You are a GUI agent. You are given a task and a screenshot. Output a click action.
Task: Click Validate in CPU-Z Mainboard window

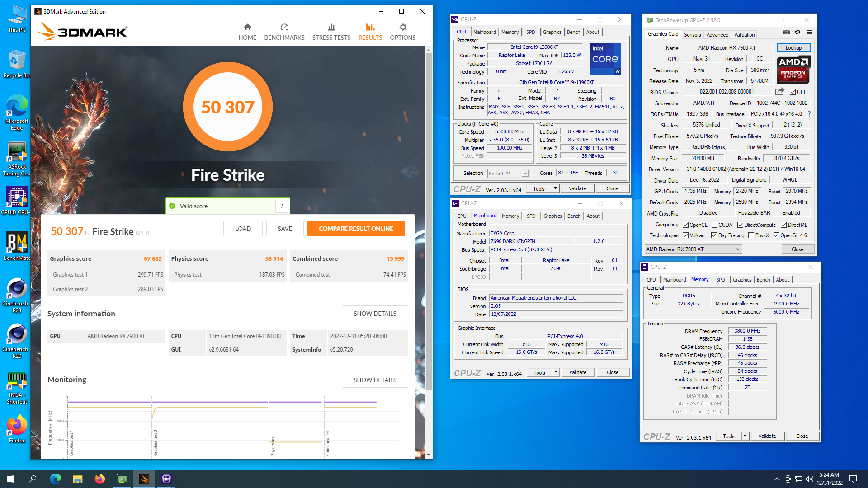tap(578, 372)
